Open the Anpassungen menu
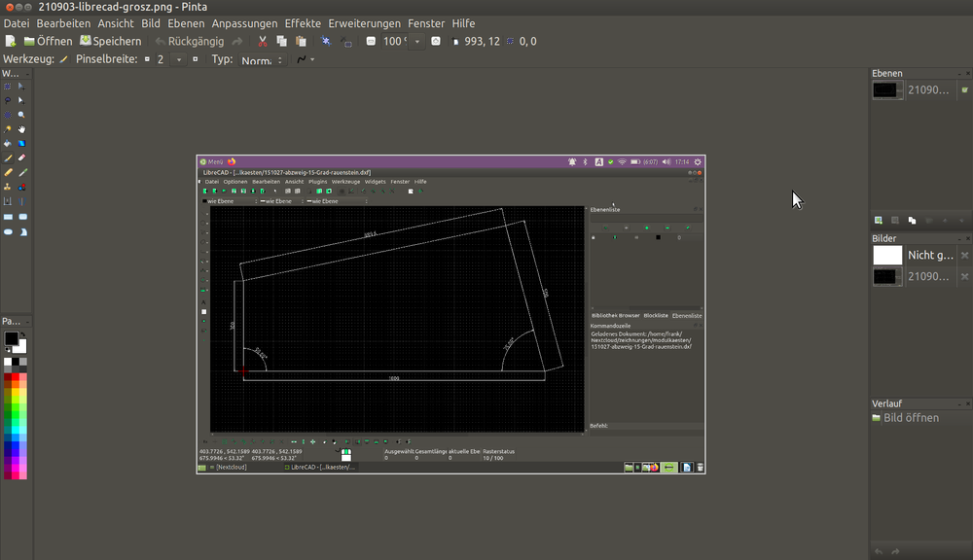Screen dimensions: 973x560 click(x=244, y=23)
